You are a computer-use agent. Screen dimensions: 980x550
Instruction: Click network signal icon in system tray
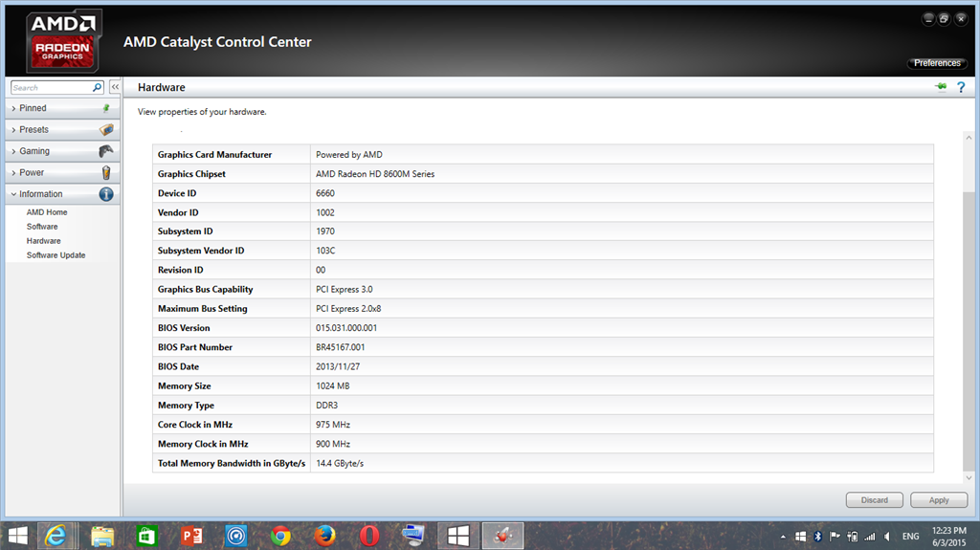point(869,537)
